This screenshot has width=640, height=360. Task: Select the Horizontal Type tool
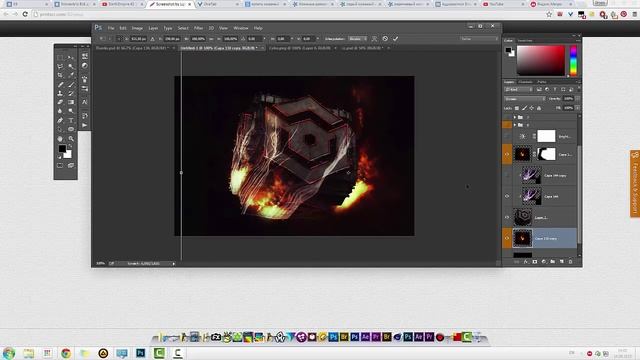tap(71, 120)
